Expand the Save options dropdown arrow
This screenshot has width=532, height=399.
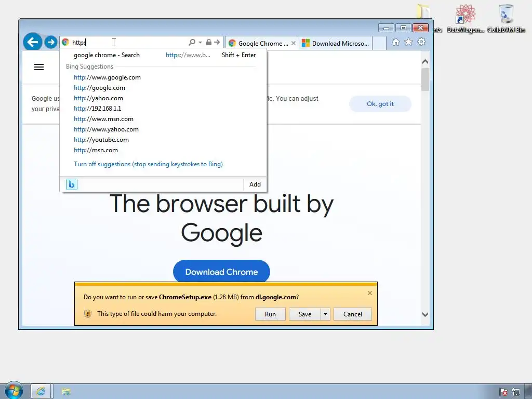[325, 314]
